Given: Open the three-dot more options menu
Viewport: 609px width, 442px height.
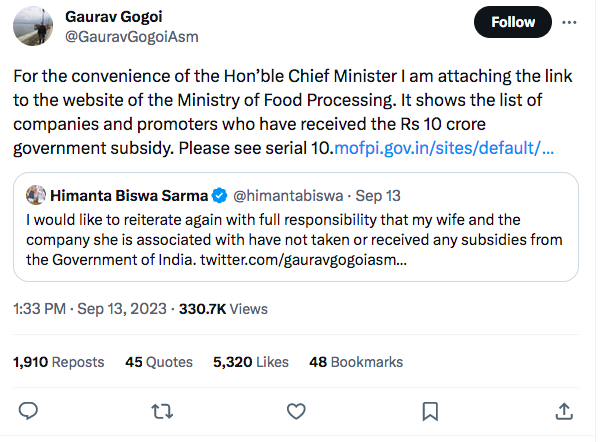Looking at the screenshot, I should click(569, 21).
